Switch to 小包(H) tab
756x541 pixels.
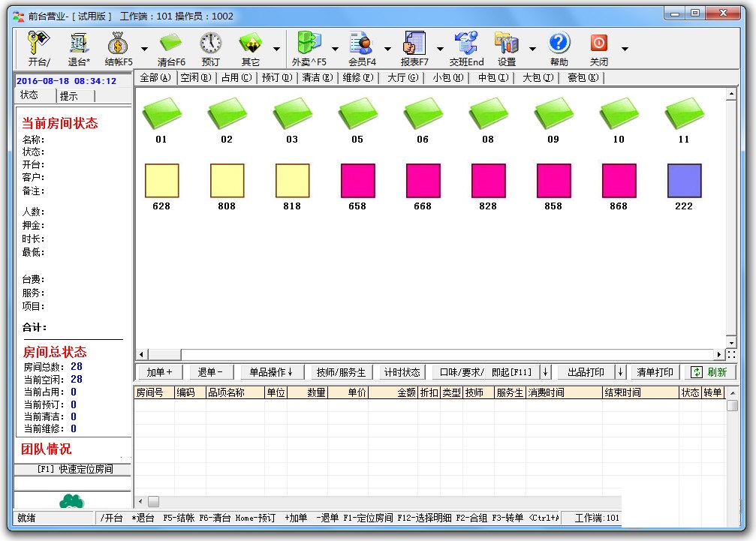[x=448, y=77]
